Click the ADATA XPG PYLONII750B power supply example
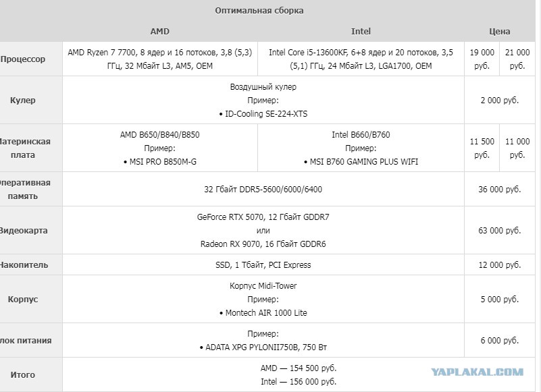This screenshot has height=392, width=541. pyautogui.click(x=263, y=347)
